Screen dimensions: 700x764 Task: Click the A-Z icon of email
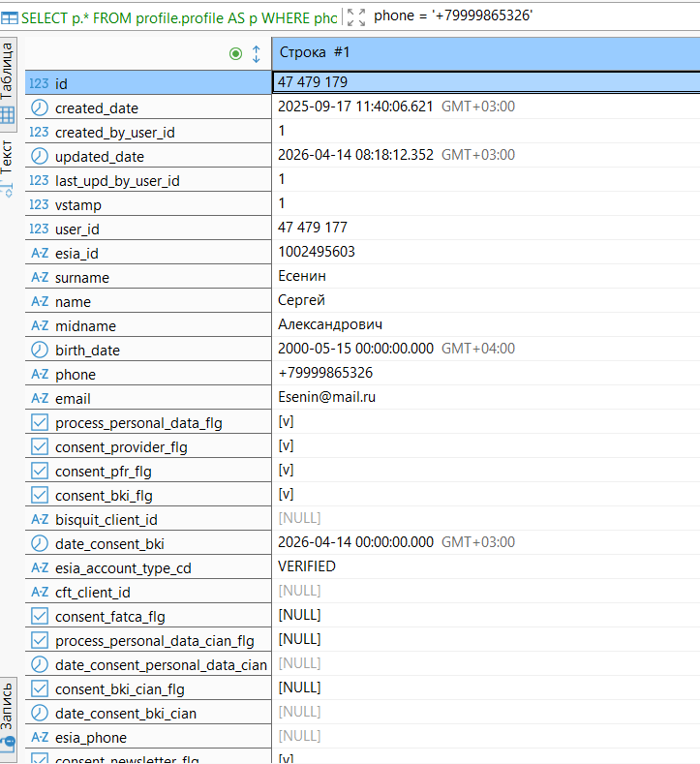(40, 398)
